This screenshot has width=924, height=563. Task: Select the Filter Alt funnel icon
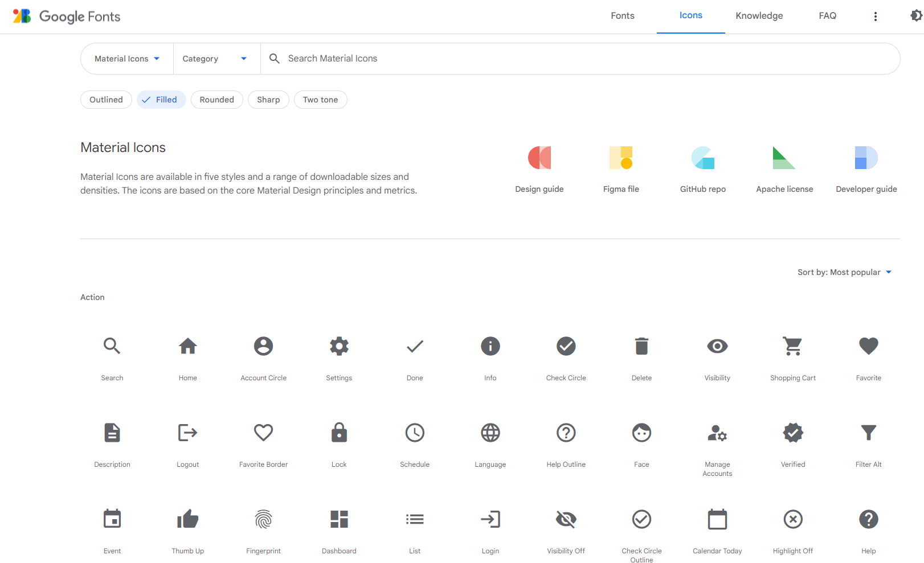(869, 433)
